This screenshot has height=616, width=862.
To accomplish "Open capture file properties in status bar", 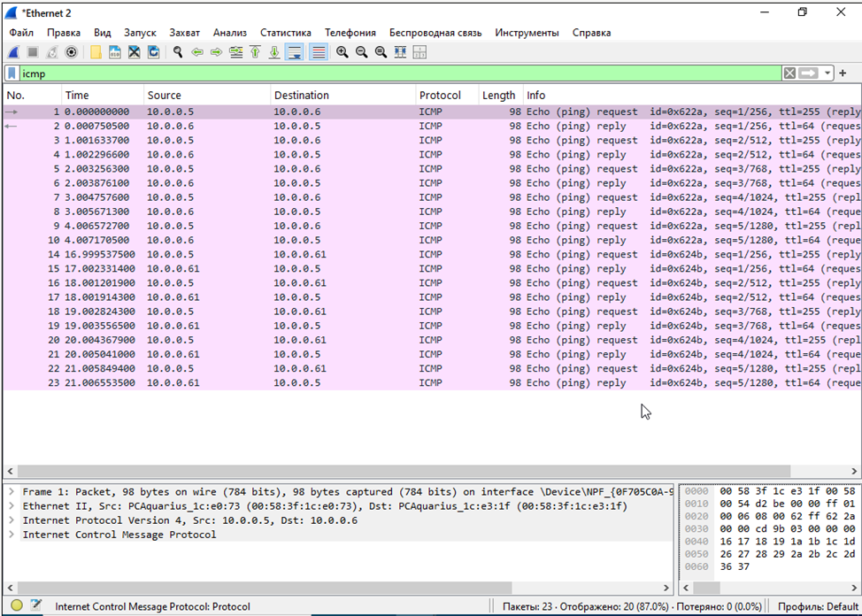I will (x=36, y=605).
